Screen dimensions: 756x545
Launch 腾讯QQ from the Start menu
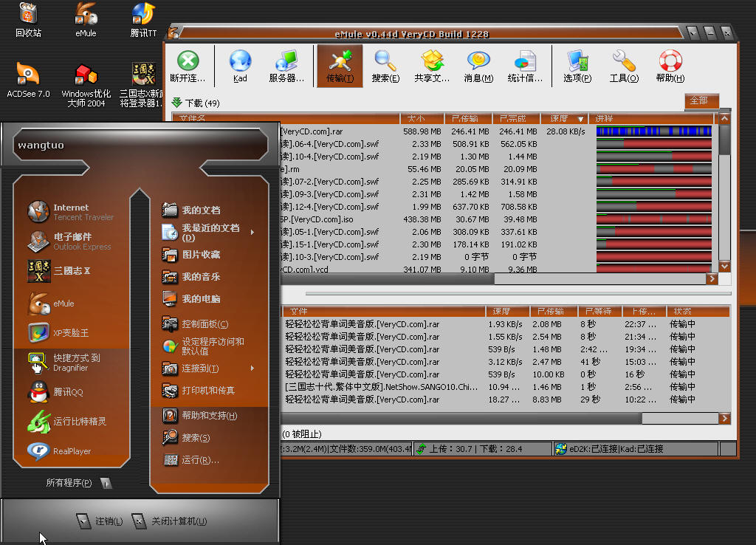56,391
